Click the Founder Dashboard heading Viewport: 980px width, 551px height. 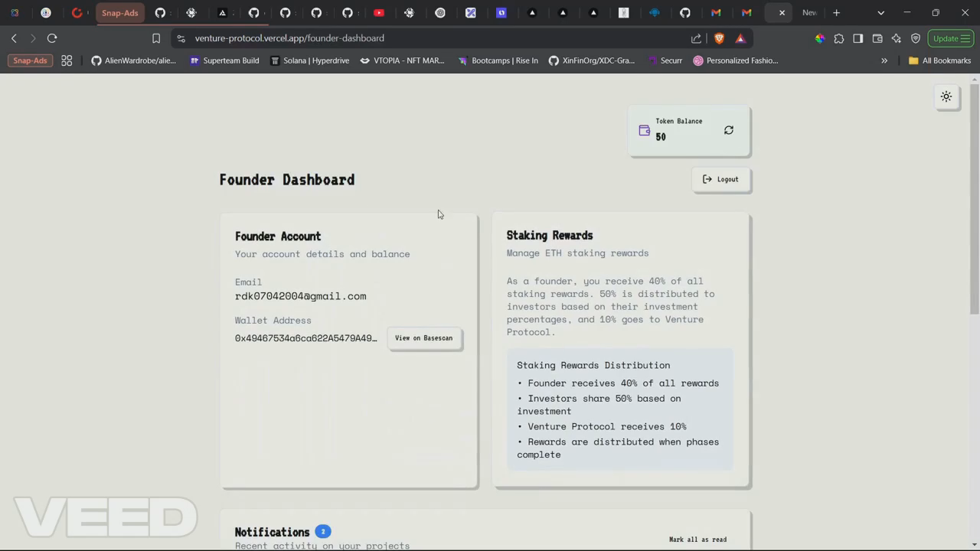pyautogui.click(x=287, y=180)
